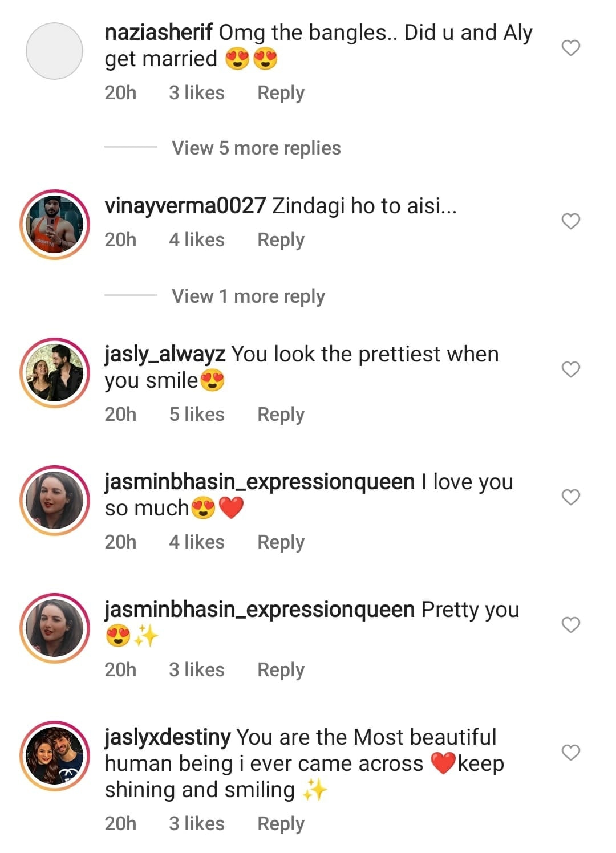Open jaslyxdestiny username link
The height and width of the screenshot is (853, 616).
pos(168,737)
